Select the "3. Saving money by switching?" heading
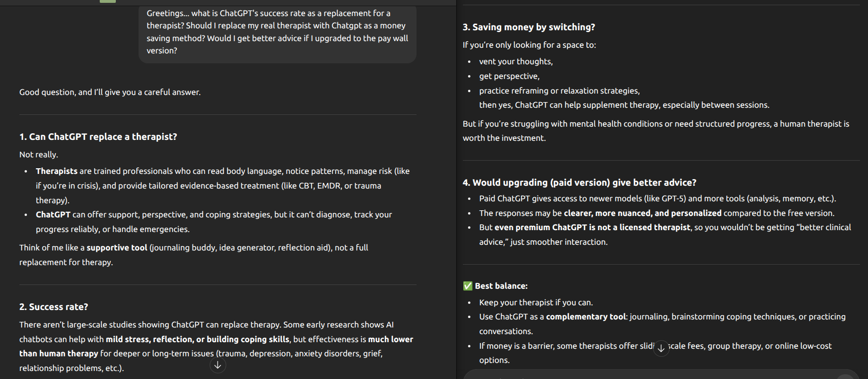Image resolution: width=868 pixels, height=379 pixels. [x=529, y=27]
